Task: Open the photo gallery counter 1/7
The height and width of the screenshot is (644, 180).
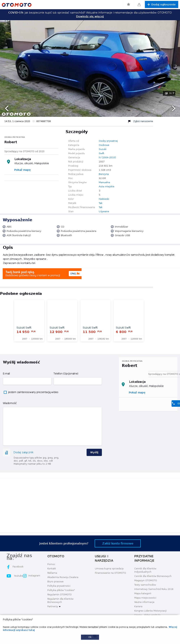Action: coord(169,93)
